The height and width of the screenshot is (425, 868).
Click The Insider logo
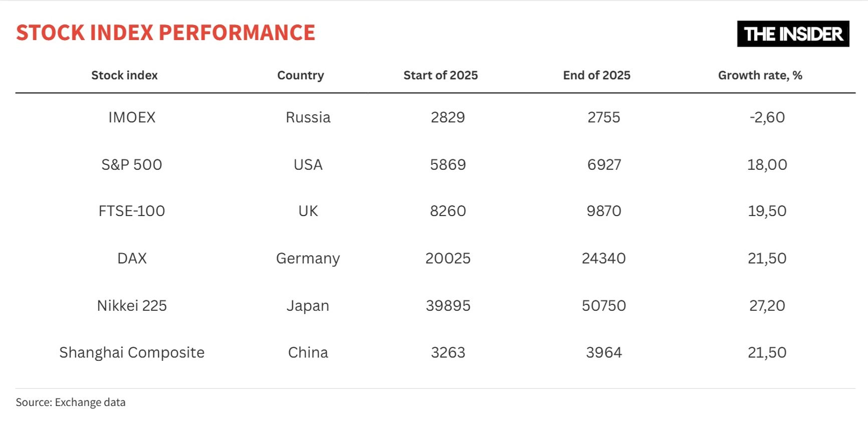click(x=793, y=34)
